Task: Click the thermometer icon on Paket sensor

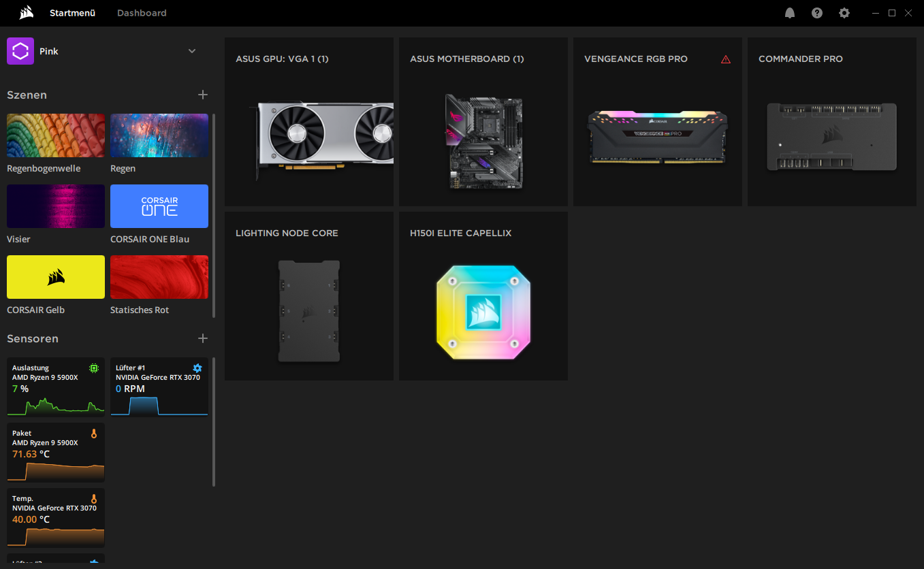Action: click(x=94, y=433)
